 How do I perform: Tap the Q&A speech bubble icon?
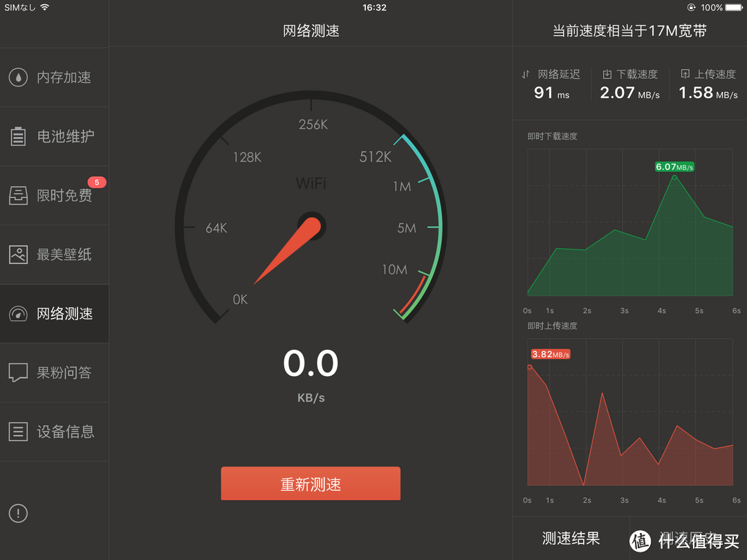[x=18, y=373]
